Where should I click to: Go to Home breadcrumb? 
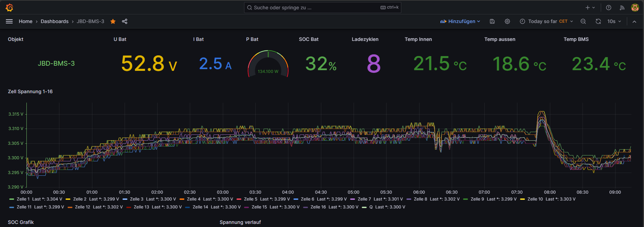[25, 21]
